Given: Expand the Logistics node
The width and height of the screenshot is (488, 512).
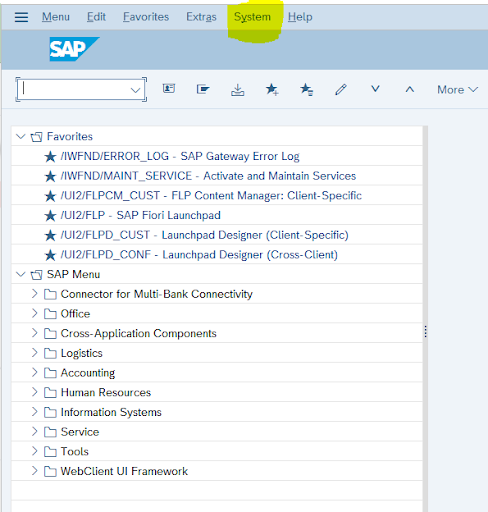Looking at the screenshot, I should (34, 353).
